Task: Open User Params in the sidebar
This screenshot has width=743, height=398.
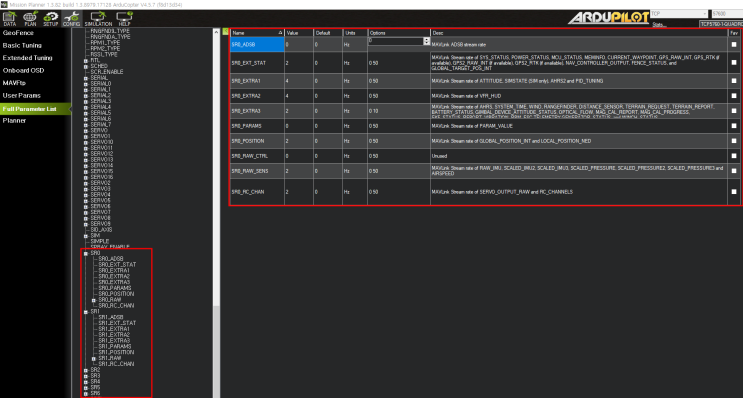Action: tap(21, 95)
